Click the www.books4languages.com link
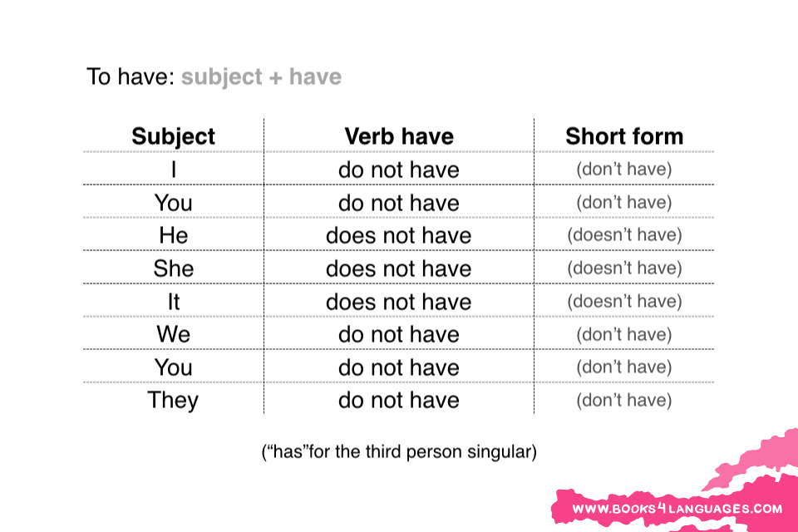Image resolution: width=798 pixels, height=532 pixels. [x=677, y=508]
